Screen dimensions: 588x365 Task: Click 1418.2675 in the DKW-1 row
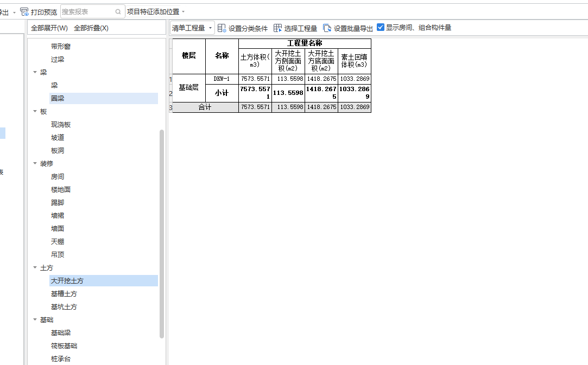click(x=321, y=79)
